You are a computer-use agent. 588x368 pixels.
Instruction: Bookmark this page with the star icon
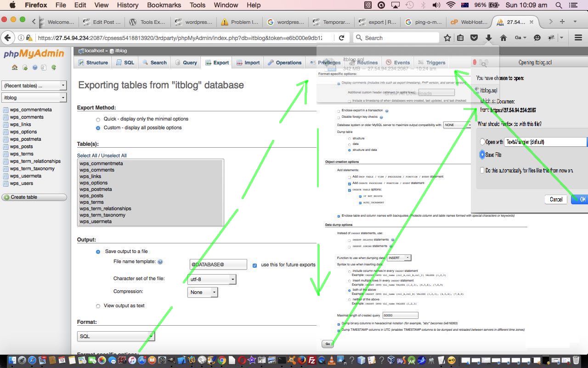click(x=447, y=38)
